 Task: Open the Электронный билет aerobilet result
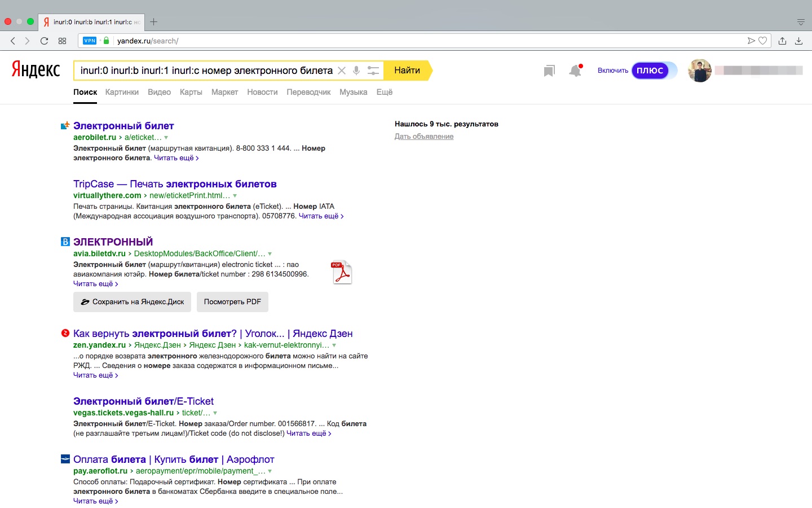(x=123, y=126)
